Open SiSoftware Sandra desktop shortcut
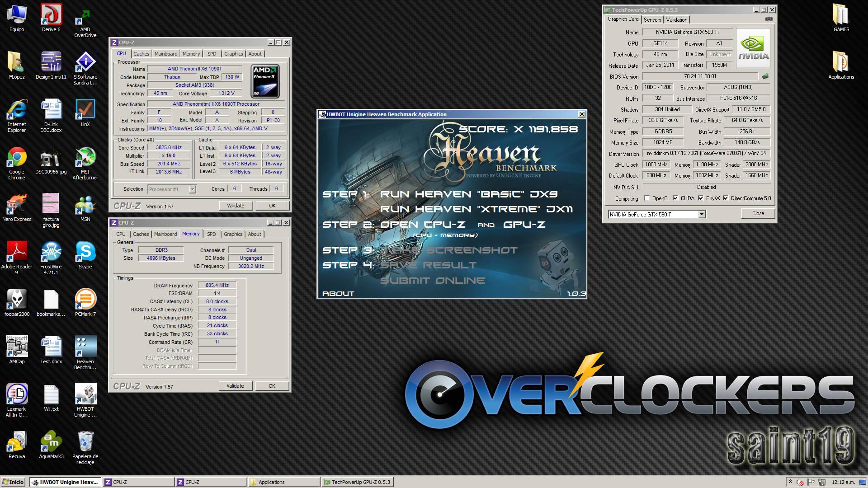This screenshot has width=868, height=488. (85, 68)
